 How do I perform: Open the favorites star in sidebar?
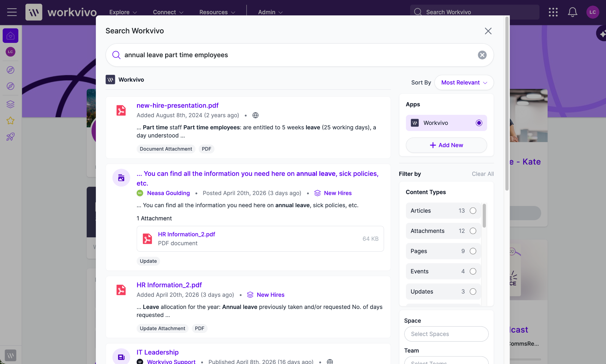[x=11, y=120]
